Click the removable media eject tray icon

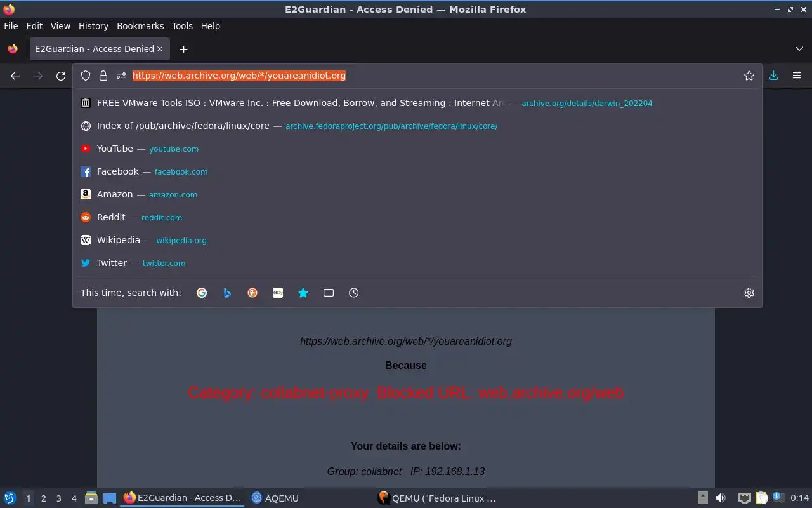click(x=703, y=498)
